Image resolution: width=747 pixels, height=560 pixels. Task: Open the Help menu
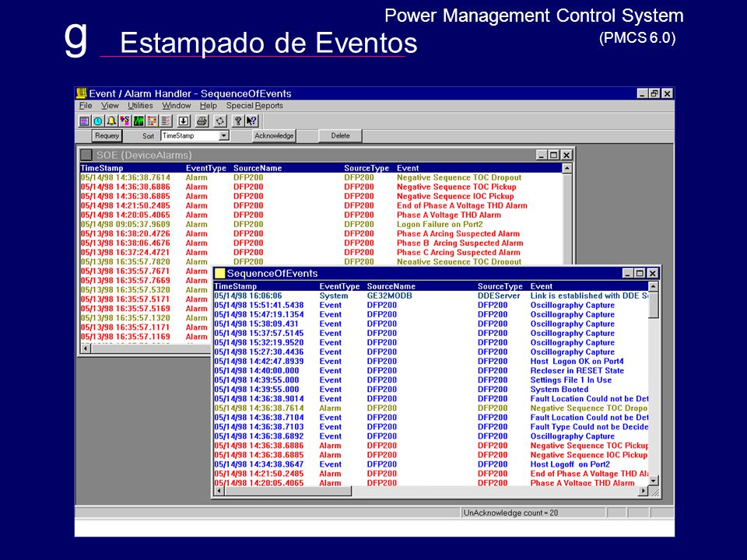click(x=209, y=106)
